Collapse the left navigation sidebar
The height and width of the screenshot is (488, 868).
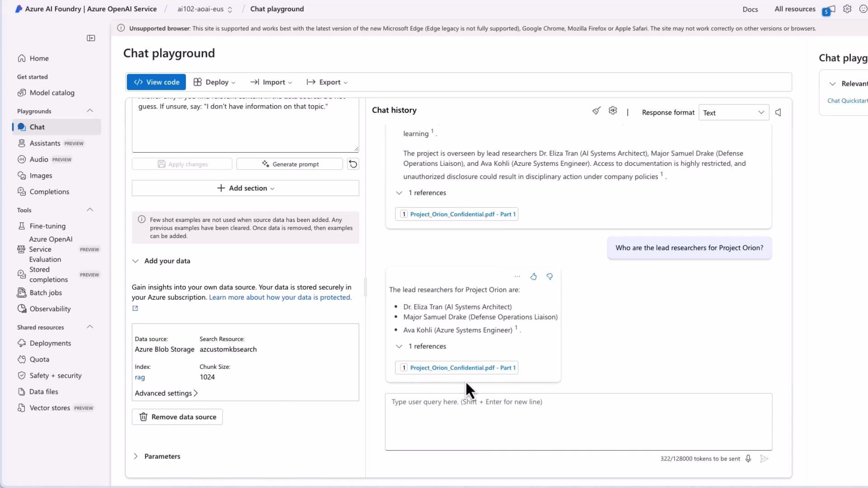pos(91,38)
